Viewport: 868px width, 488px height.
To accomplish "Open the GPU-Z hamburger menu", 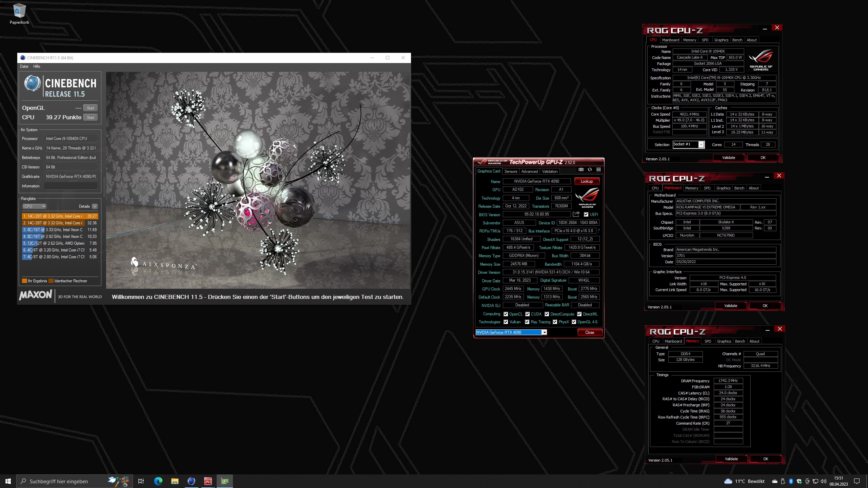I will (x=598, y=170).
